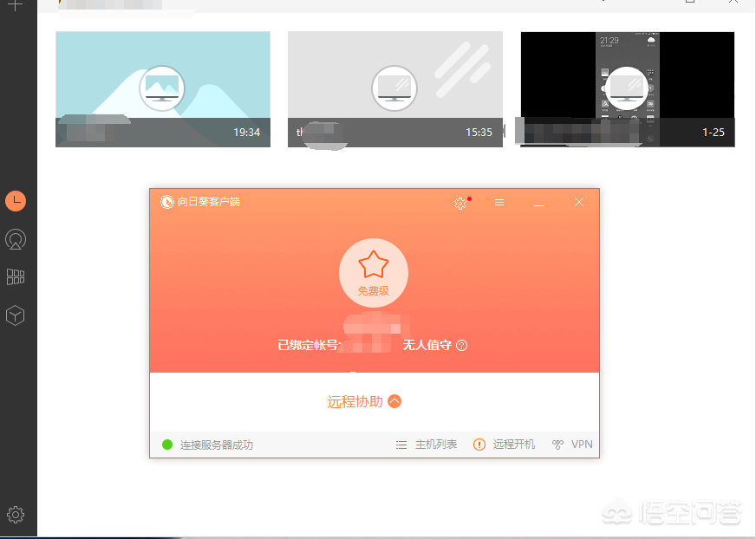This screenshot has width=756, height=539.
Task: Click the 向日葵客户端 logo icon
Action: click(166, 202)
